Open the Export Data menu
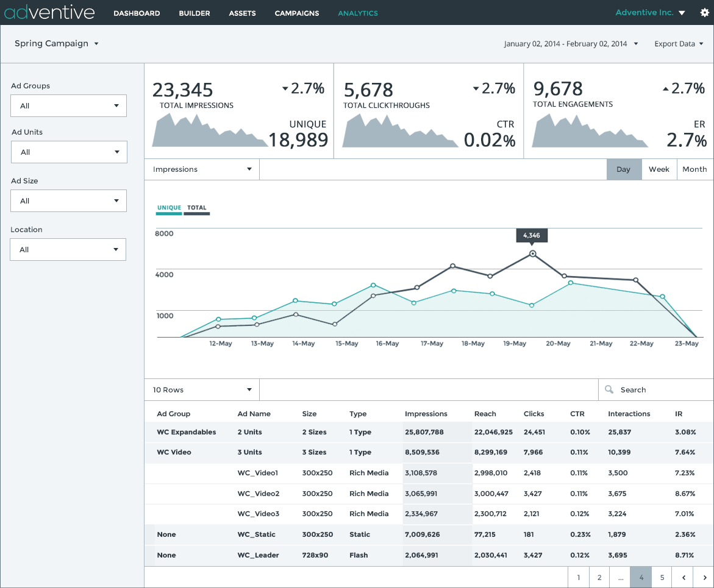 pyautogui.click(x=679, y=44)
